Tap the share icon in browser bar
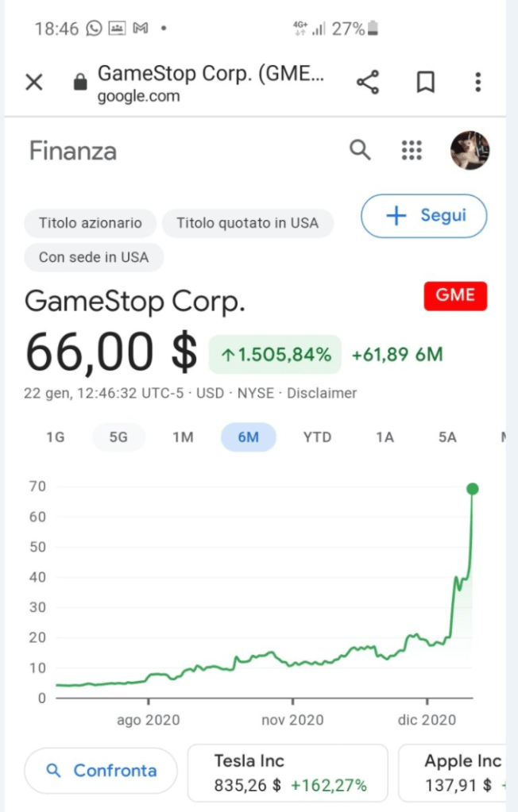Viewport: 518px width, 812px height. tap(367, 82)
